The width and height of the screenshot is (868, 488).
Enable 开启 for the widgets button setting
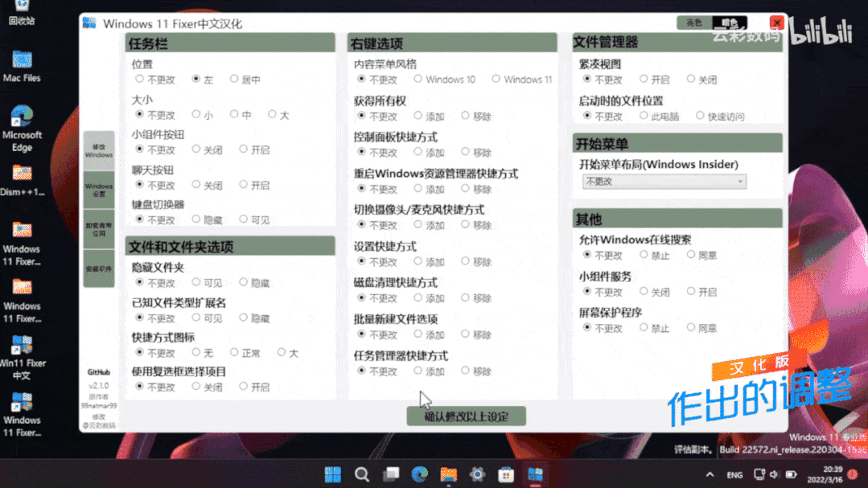point(241,150)
